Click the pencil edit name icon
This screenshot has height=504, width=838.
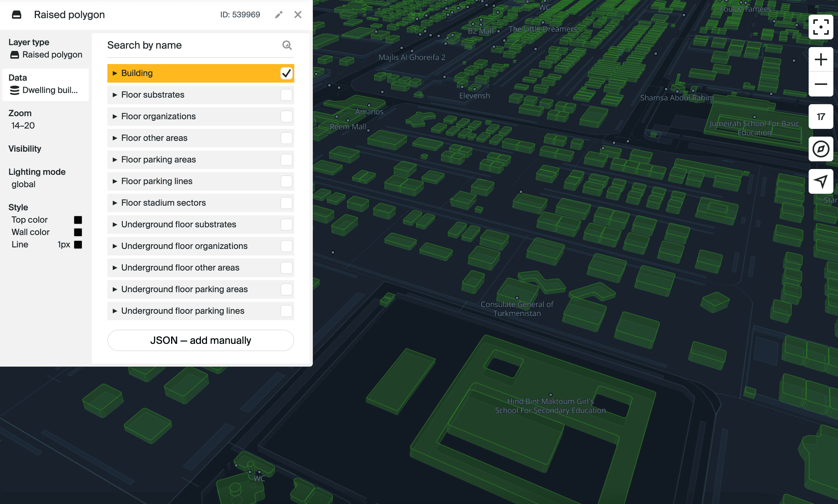[x=278, y=15]
